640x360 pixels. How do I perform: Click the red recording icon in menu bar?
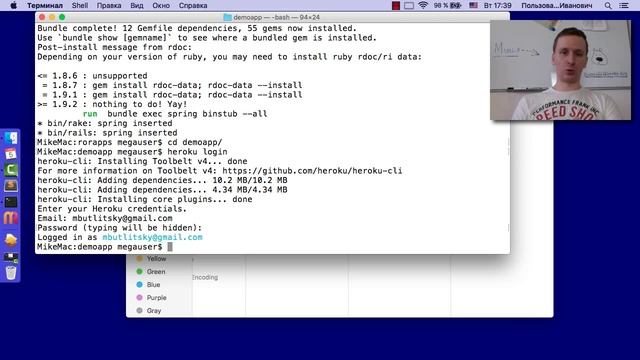click(396, 6)
